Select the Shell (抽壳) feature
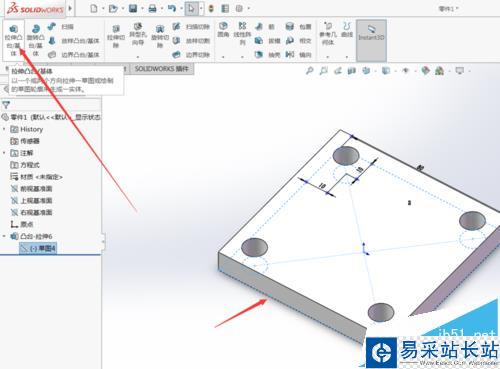The image size is (500, 369). point(268,55)
